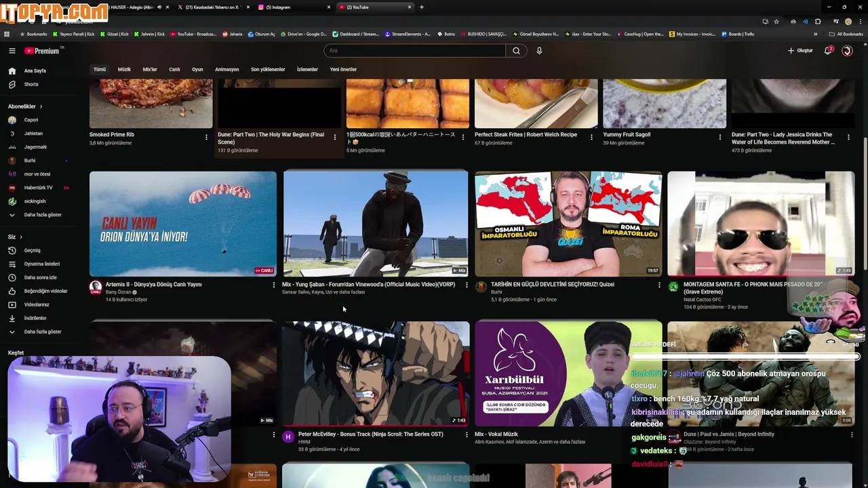Select the Oyun filter chip
Screen dimensions: 868x488
(x=197, y=69)
